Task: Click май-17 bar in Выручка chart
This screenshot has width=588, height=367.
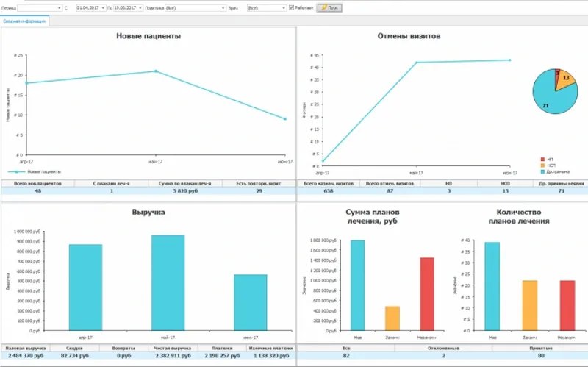Action: coord(168,283)
